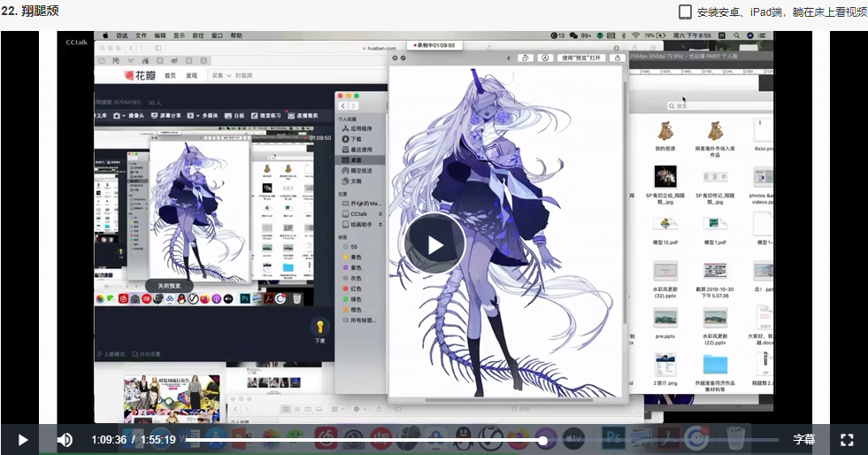Open the 显示 menu
Screen dimensions: 868x455
pos(179,35)
